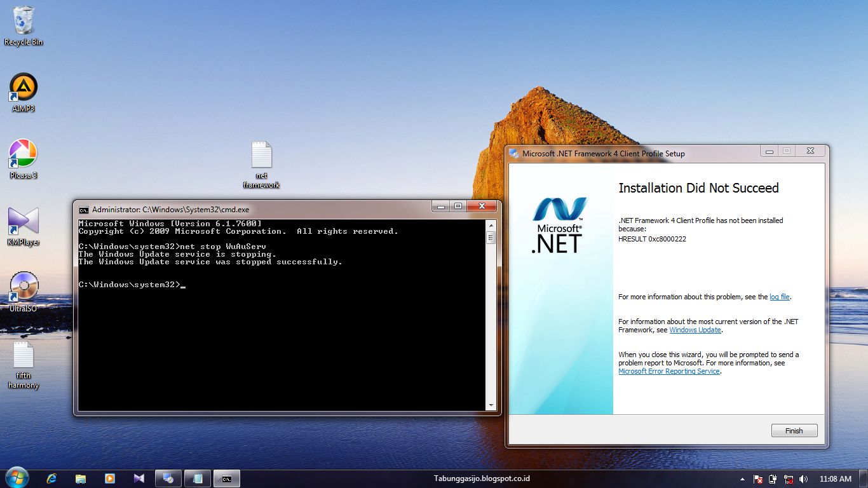Viewport: 868px width, 488px height.
Task: Click the Finish button
Action: [x=794, y=430]
